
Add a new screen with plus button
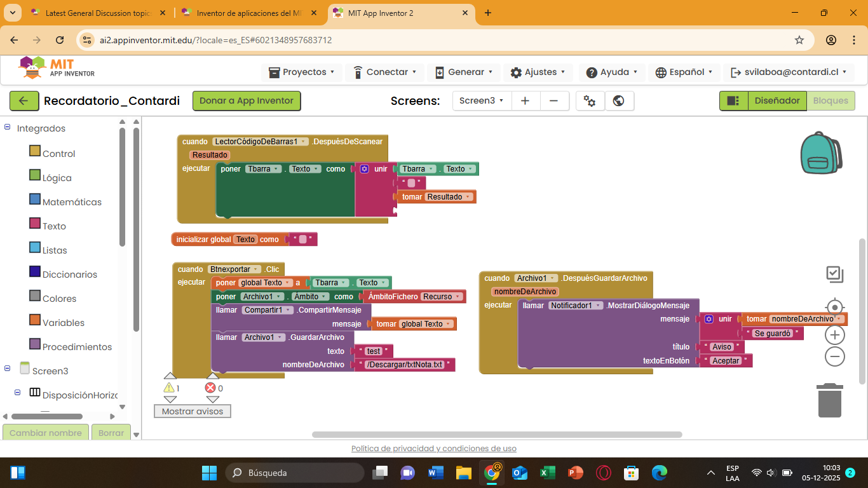click(x=525, y=101)
